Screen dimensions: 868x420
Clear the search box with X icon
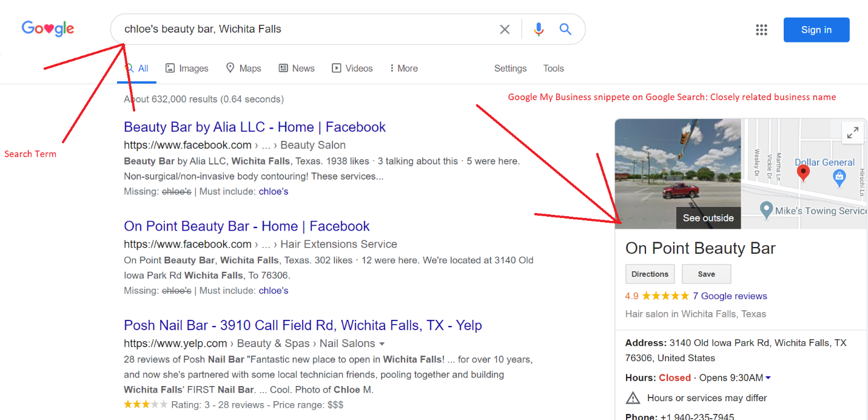(505, 29)
